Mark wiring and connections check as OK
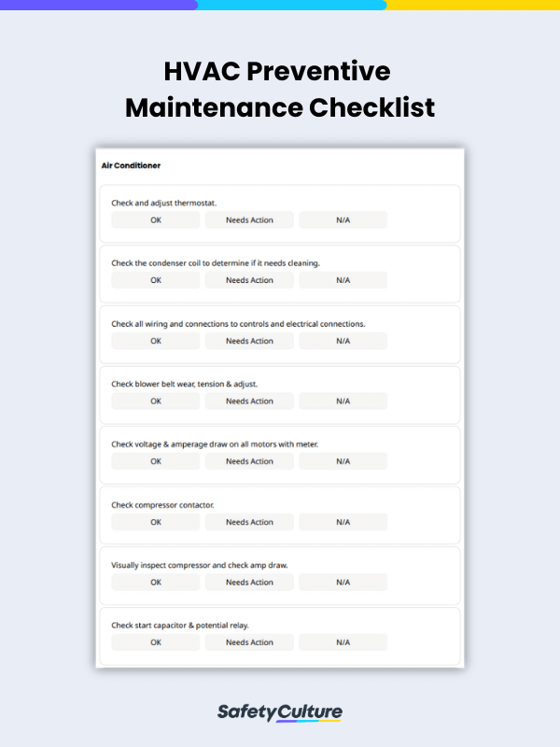Viewport: 560px width, 747px height. (x=155, y=340)
